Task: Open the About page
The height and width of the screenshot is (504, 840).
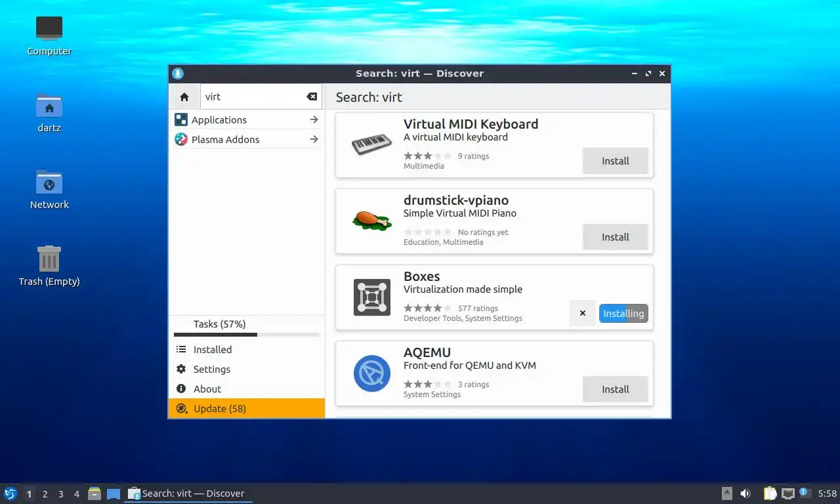Action: (247, 389)
